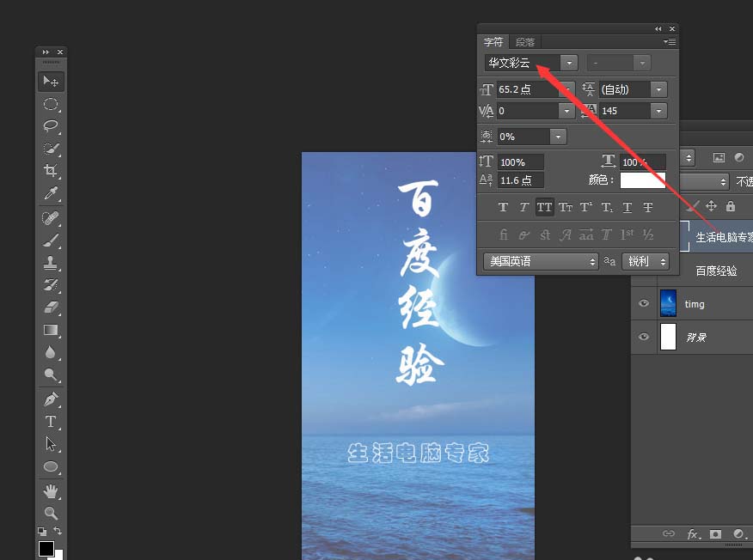Select the Horizontal Type tool
Viewport: 753px width, 560px height.
tap(51, 422)
